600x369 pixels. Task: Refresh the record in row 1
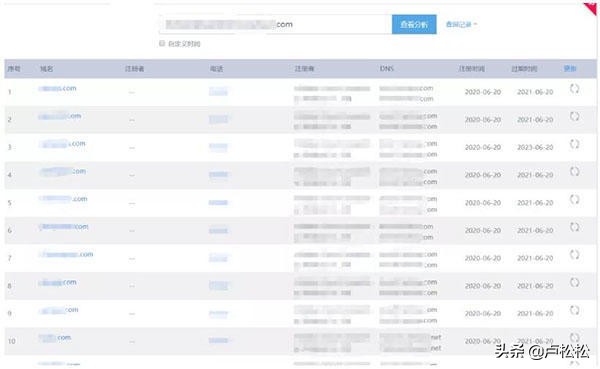[x=574, y=89]
